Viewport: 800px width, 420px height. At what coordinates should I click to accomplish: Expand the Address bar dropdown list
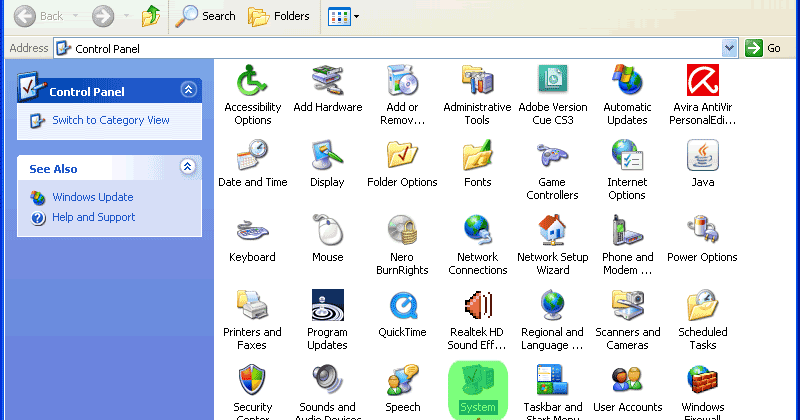(x=730, y=48)
